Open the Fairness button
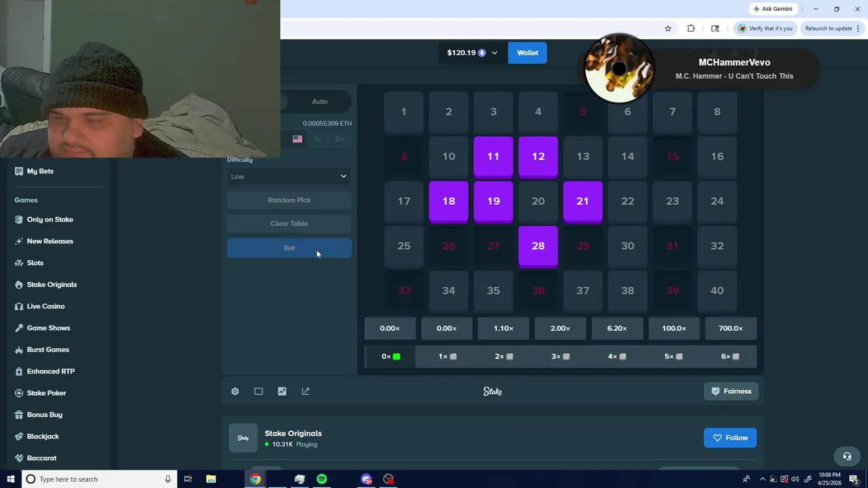868x488 pixels. [731, 391]
